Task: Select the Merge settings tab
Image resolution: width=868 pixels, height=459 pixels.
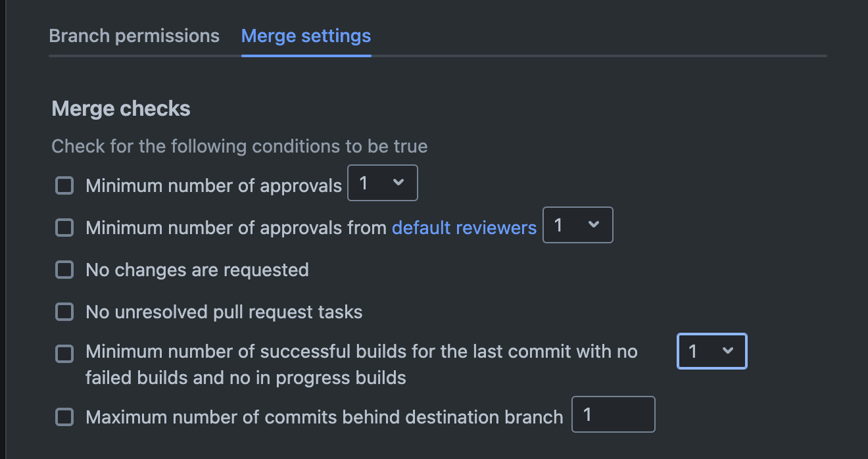Action: [x=306, y=36]
